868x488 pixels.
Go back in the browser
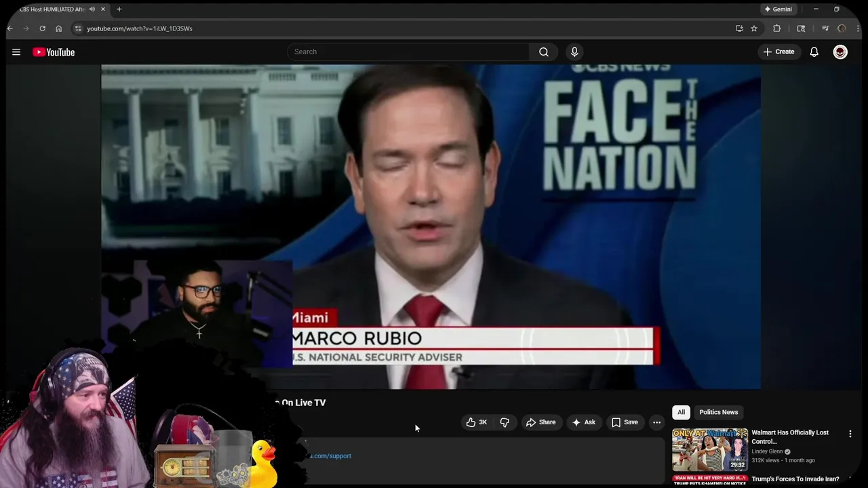click(10, 28)
